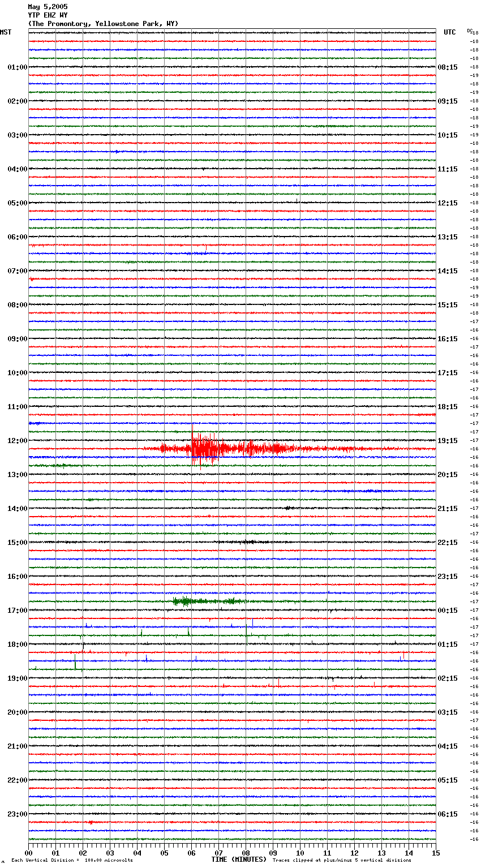Click the 16:15 UTC time label

448,339
